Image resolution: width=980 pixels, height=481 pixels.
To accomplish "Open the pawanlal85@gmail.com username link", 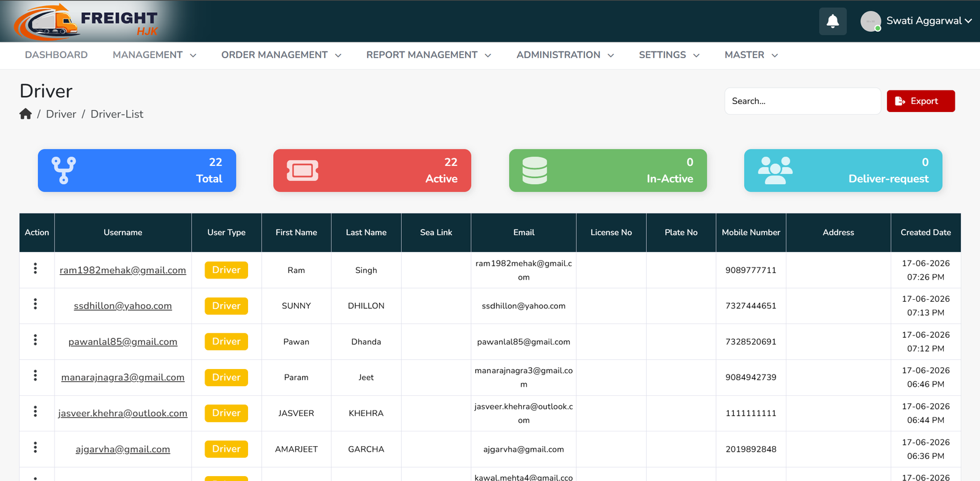I will coord(123,341).
